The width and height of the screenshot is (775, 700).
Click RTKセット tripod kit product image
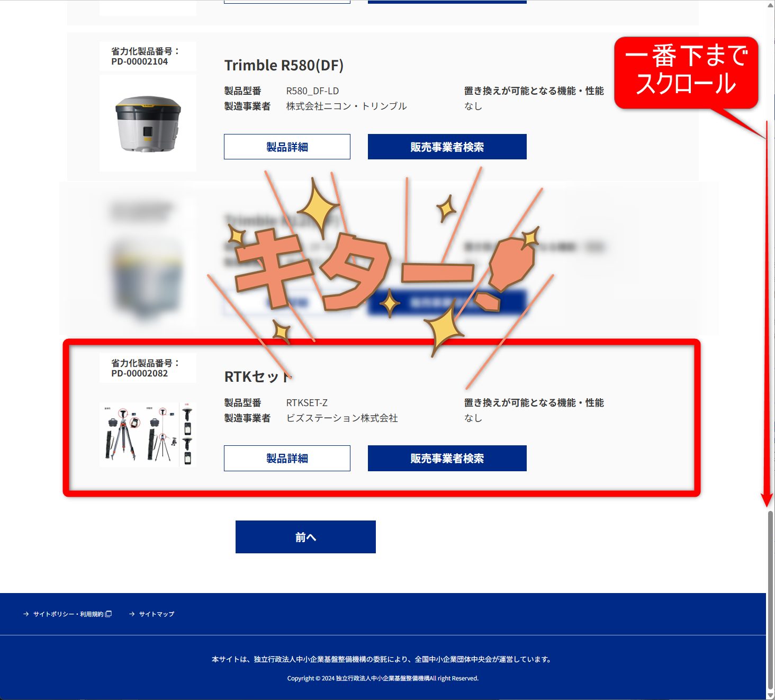148,434
